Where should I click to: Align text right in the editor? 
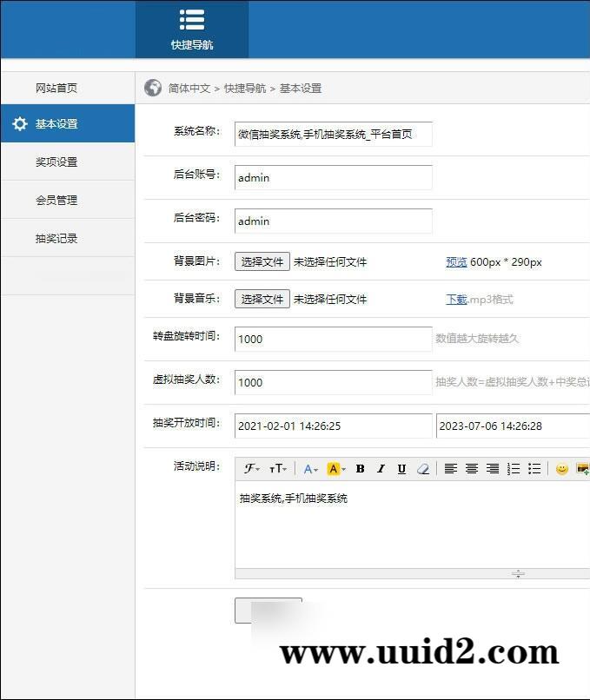[493, 468]
